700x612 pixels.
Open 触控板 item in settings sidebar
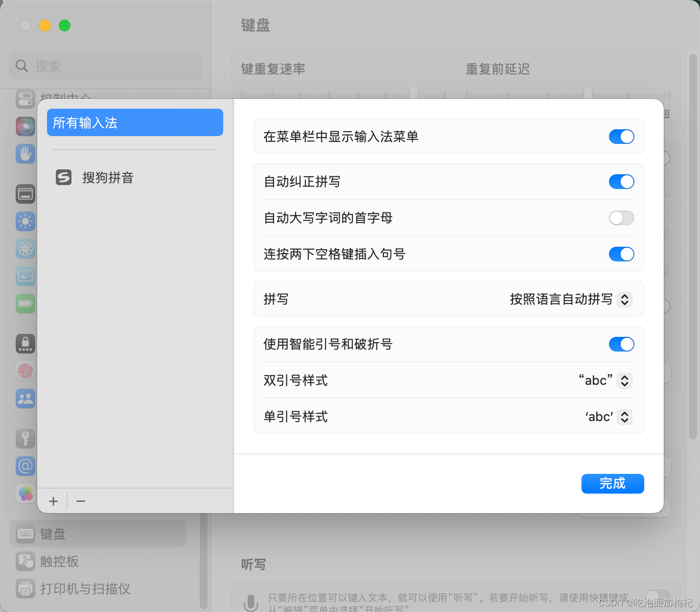(x=98, y=561)
